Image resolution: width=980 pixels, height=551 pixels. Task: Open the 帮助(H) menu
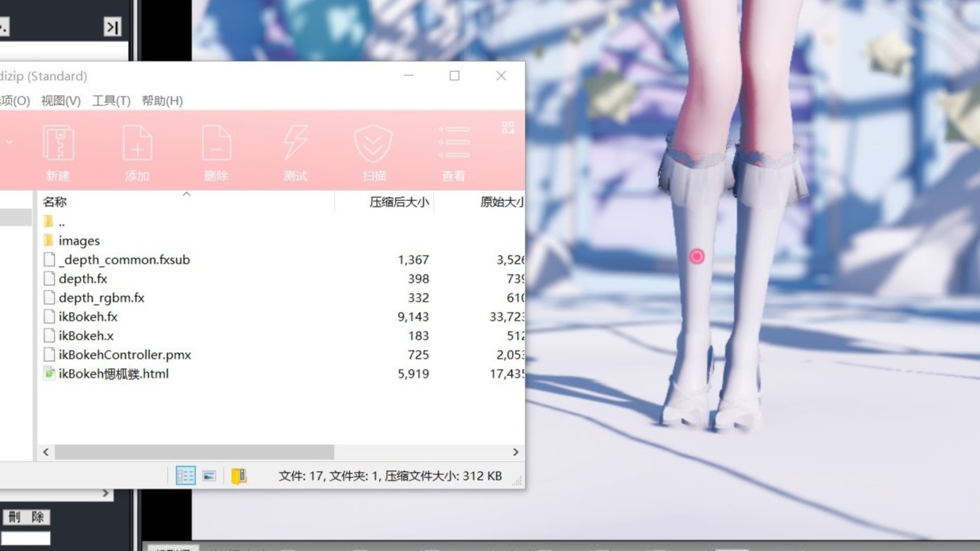pos(161,101)
